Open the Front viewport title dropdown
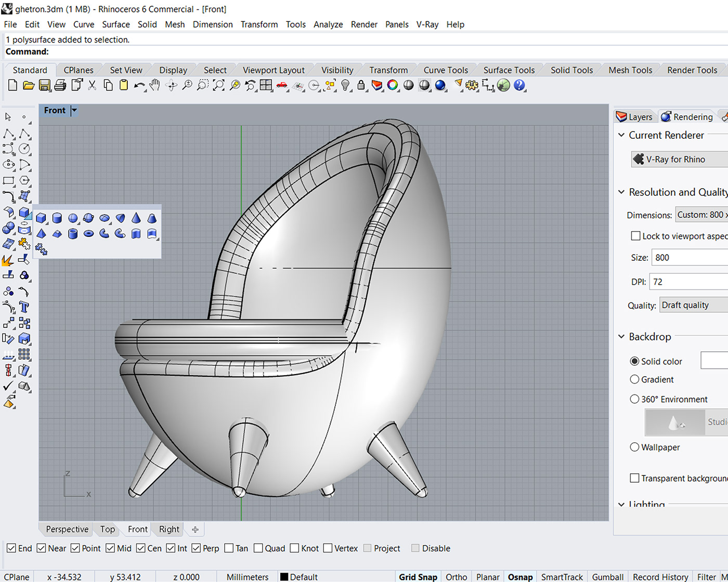 pyautogui.click(x=73, y=110)
